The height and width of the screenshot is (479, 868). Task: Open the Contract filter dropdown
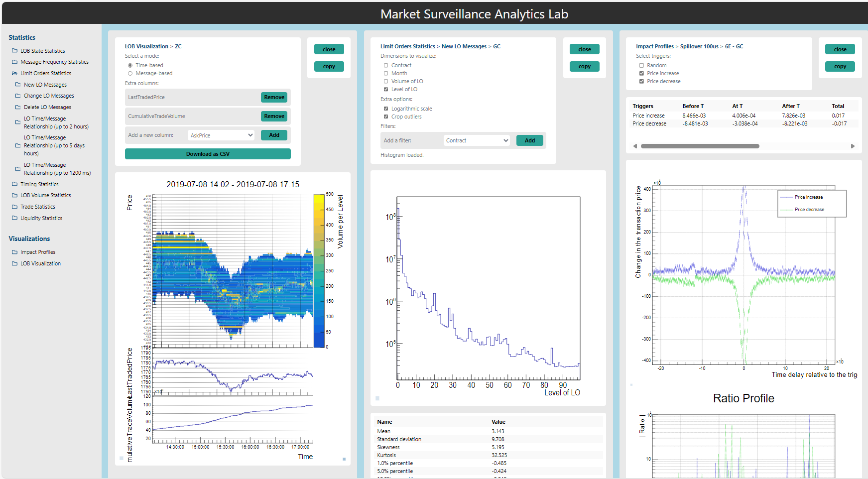477,141
